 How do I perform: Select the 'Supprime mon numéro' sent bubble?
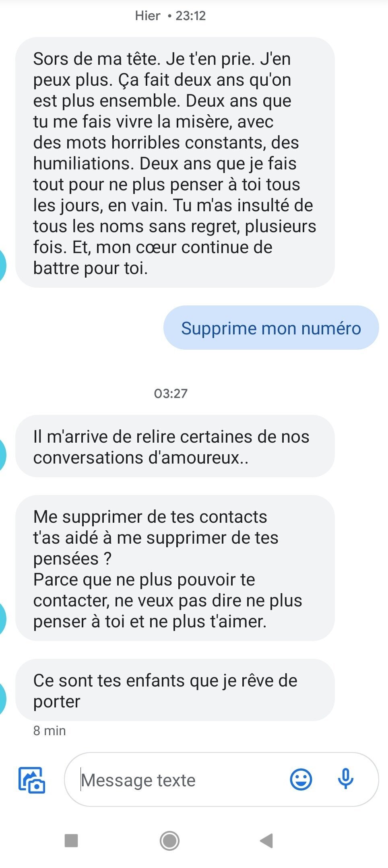point(271,328)
